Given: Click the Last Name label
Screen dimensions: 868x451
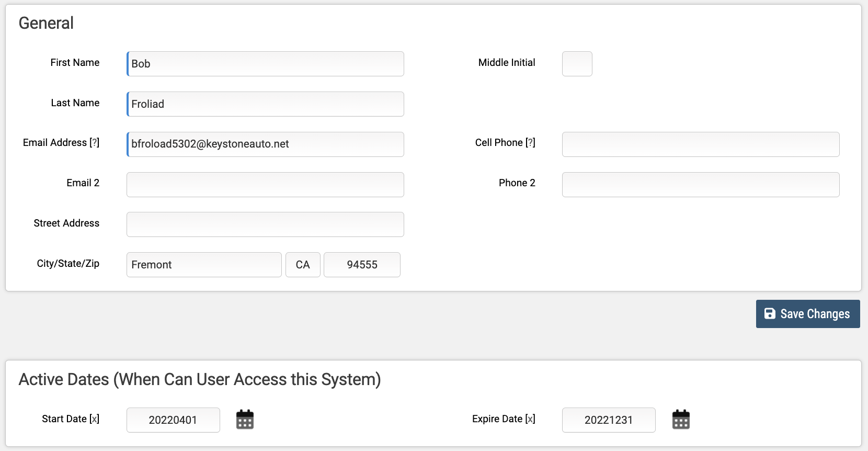Looking at the screenshot, I should 75,103.
